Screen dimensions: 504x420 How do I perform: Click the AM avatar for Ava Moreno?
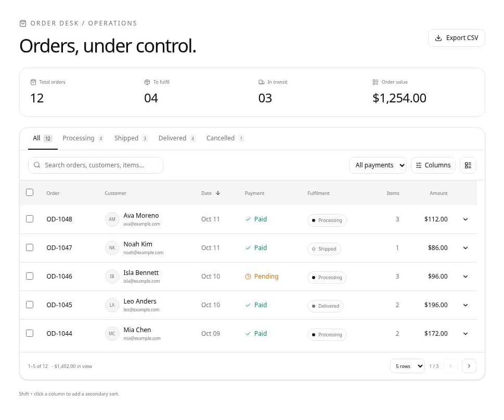(x=112, y=219)
